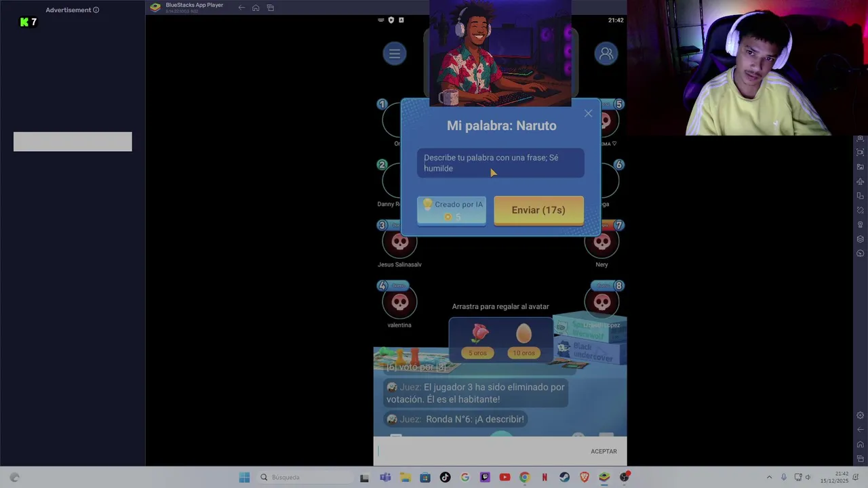Click the Advertisement info icon

[96, 10]
